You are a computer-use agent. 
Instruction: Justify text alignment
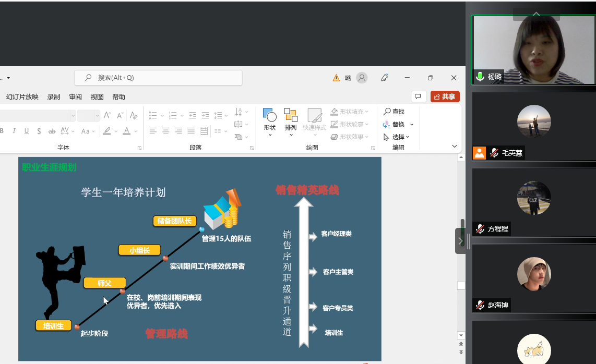tap(191, 131)
